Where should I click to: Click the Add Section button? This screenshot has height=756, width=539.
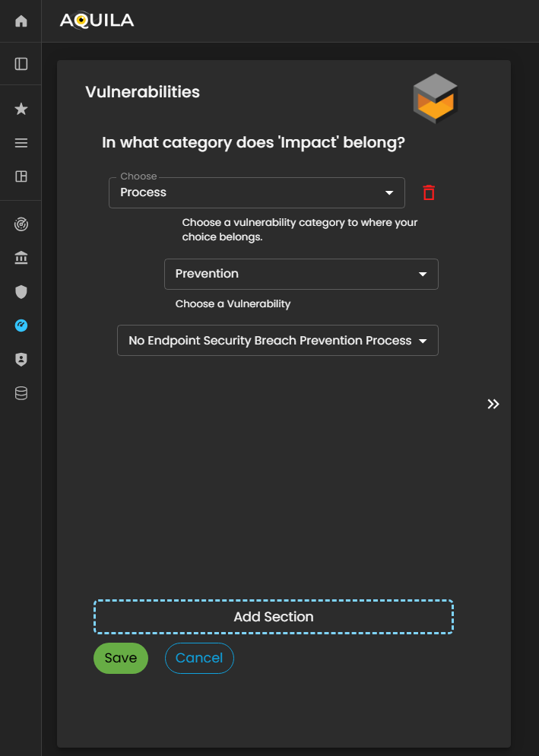click(x=274, y=617)
